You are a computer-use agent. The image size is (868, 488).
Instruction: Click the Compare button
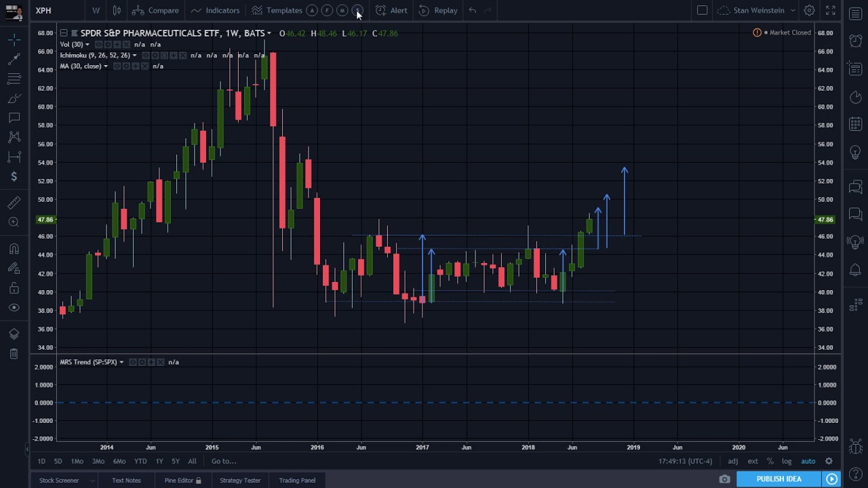click(155, 10)
